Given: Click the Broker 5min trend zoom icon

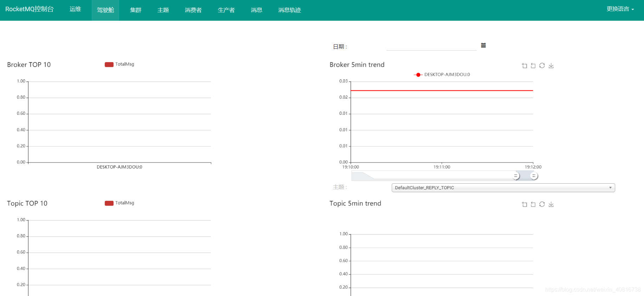Looking at the screenshot, I should [x=525, y=66].
